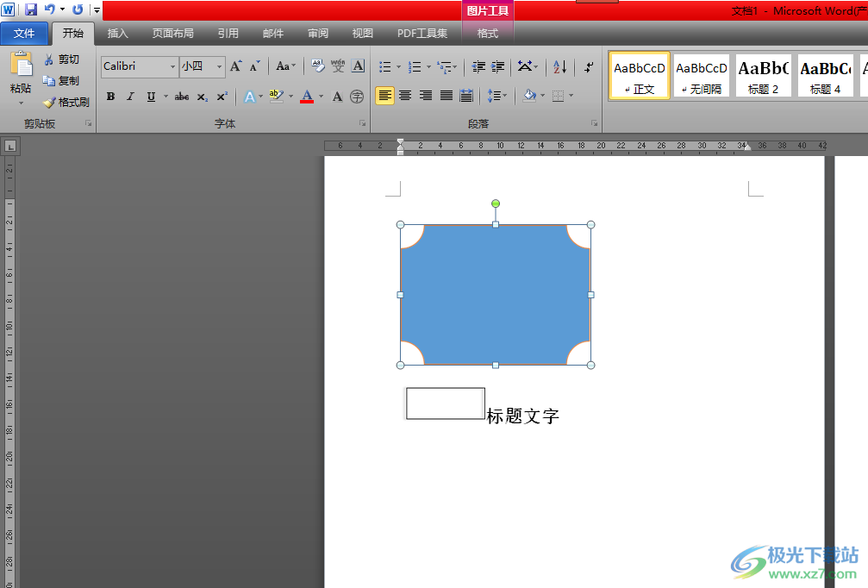Grow font size with the A-up icon

[236, 66]
